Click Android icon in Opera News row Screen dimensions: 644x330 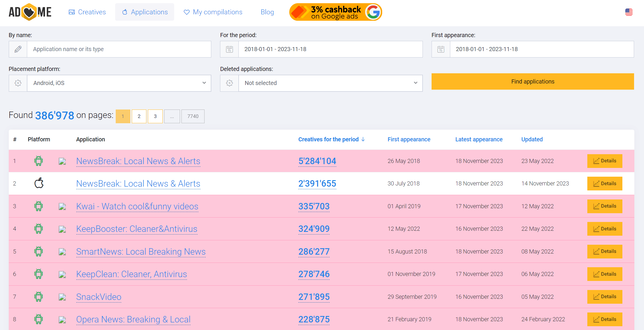tap(39, 319)
